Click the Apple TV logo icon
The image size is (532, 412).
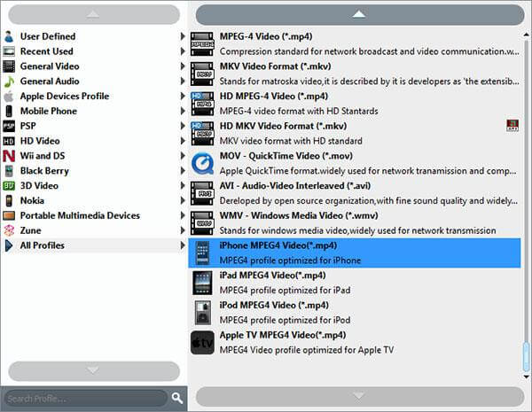(202, 343)
